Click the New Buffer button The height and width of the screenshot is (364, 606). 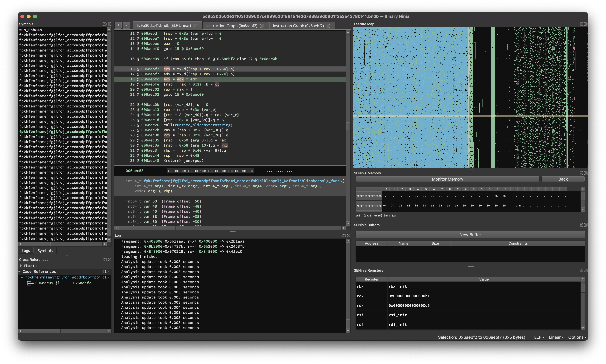[470, 235]
